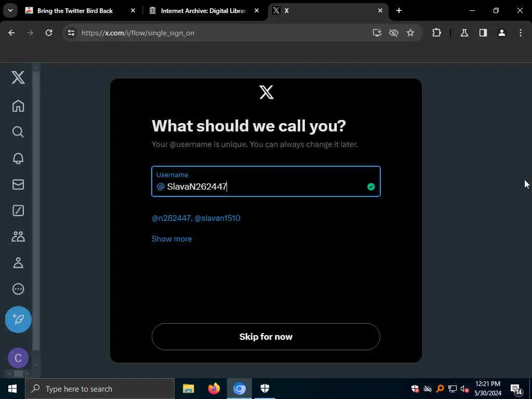
Task: Click the Username input field
Action: 265,181
